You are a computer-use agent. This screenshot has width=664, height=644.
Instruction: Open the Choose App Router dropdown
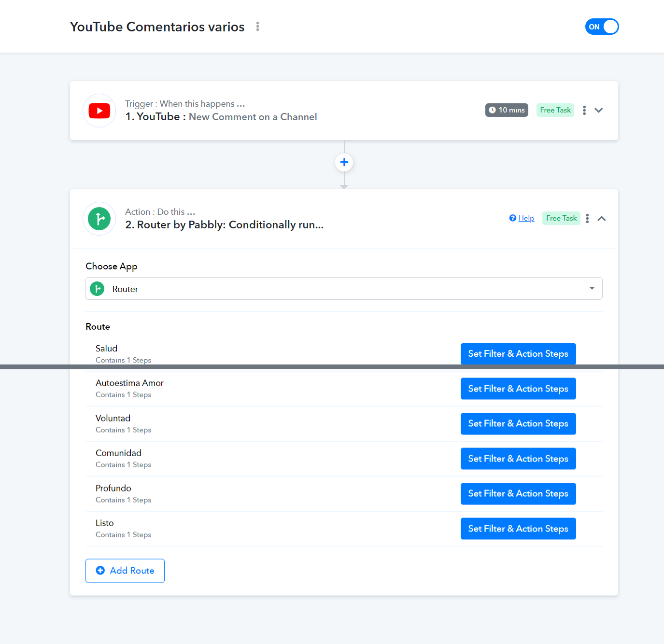pyautogui.click(x=344, y=289)
